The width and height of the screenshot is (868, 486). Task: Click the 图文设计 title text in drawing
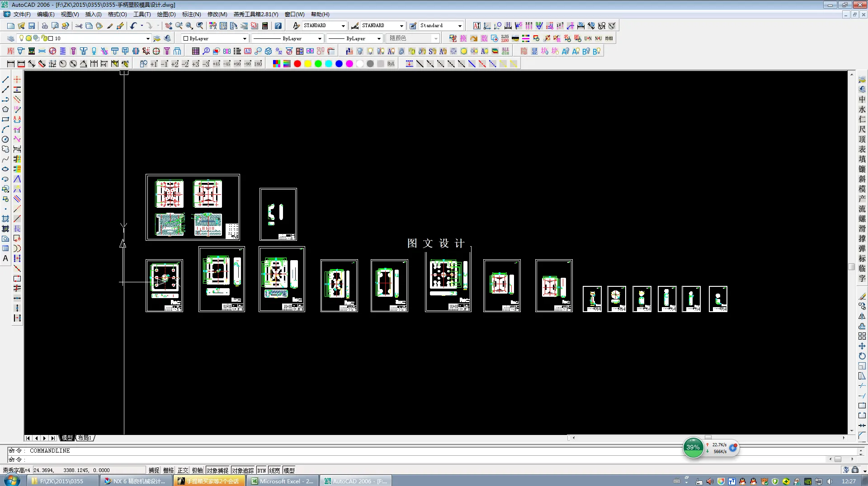coord(436,243)
